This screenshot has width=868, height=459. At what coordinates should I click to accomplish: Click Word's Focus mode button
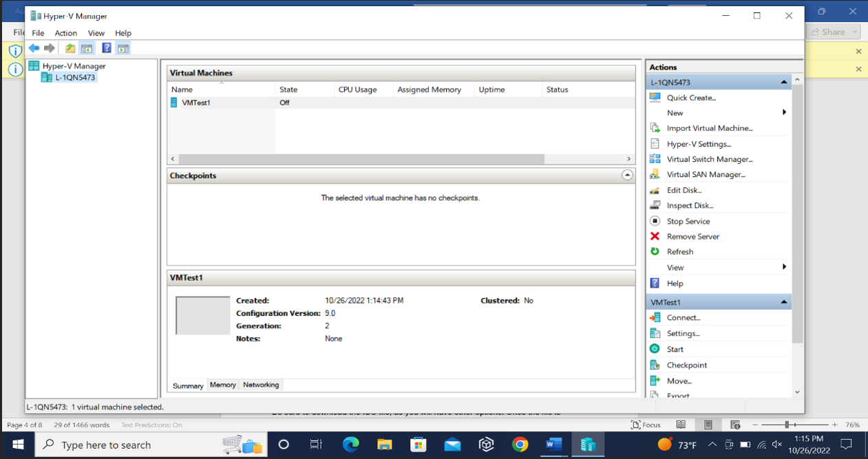click(x=646, y=425)
